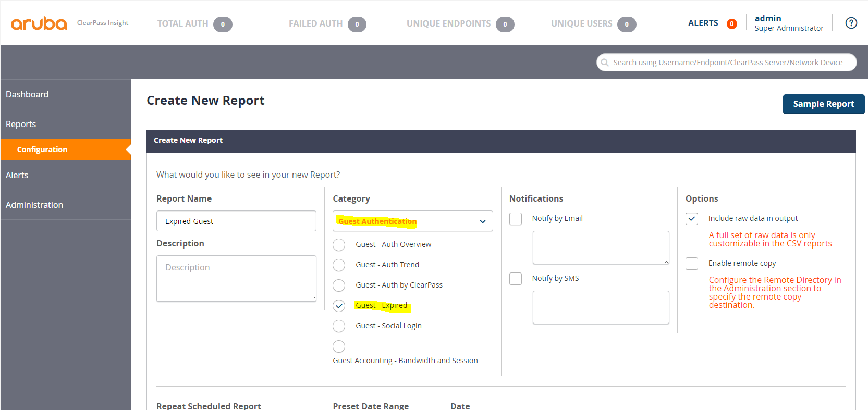Image resolution: width=868 pixels, height=410 pixels.
Task: Open the admin user profile
Action: [x=789, y=23]
